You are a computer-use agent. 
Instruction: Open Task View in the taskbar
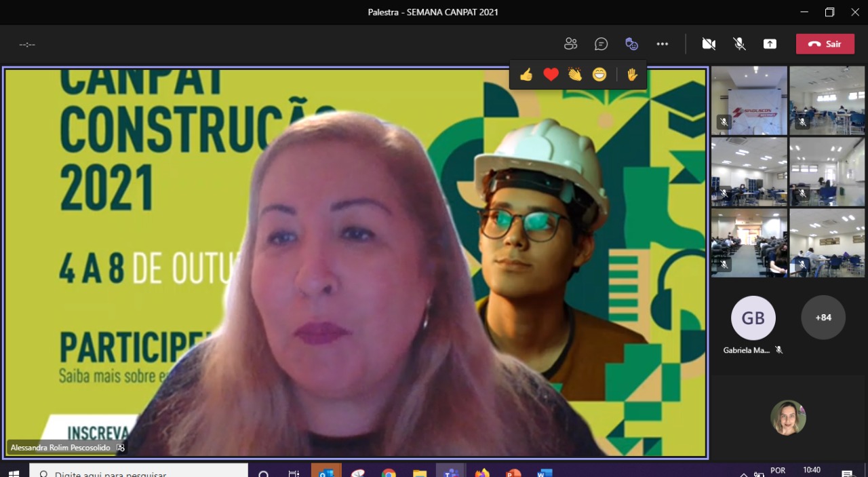(x=294, y=472)
